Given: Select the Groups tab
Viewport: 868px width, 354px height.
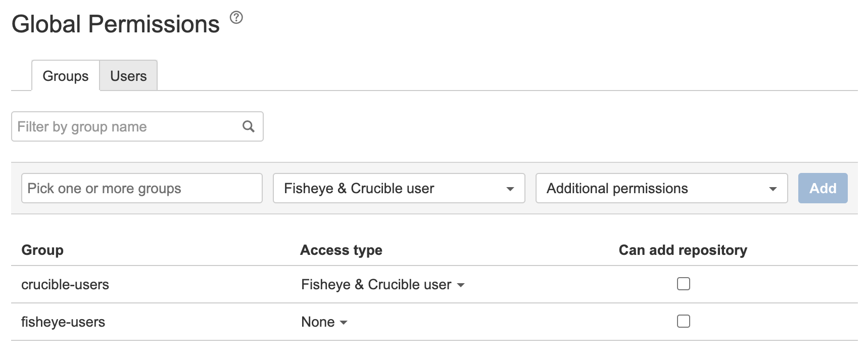Looking at the screenshot, I should click(x=66, y=76).
